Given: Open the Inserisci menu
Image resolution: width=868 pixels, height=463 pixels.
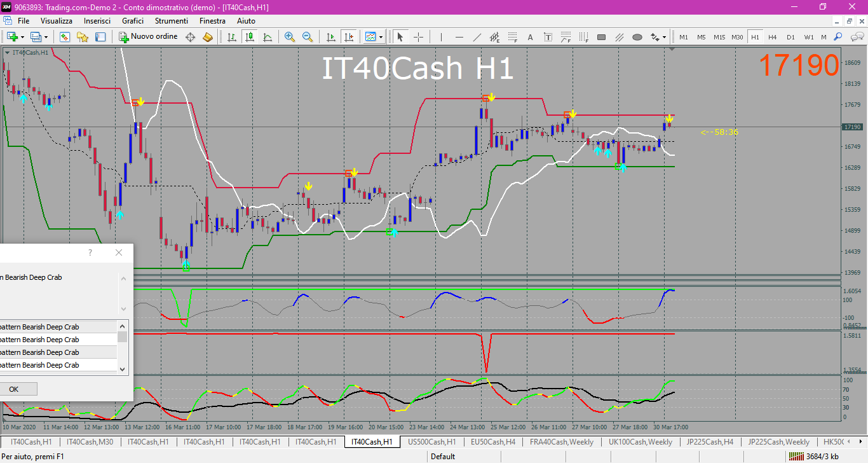Looking at the screenshot, I should click(x=97, y=21).
